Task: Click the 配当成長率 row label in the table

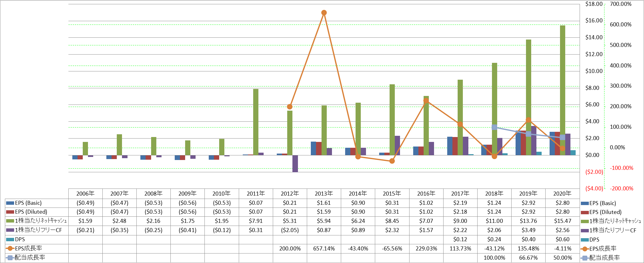Action: pos(30,257)
